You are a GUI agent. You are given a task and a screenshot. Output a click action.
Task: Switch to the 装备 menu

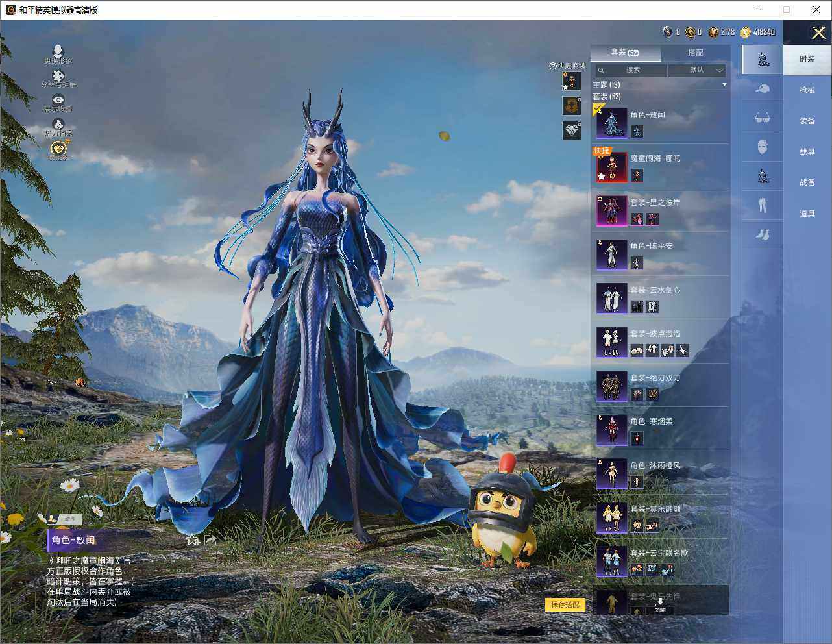pos(807,121)
